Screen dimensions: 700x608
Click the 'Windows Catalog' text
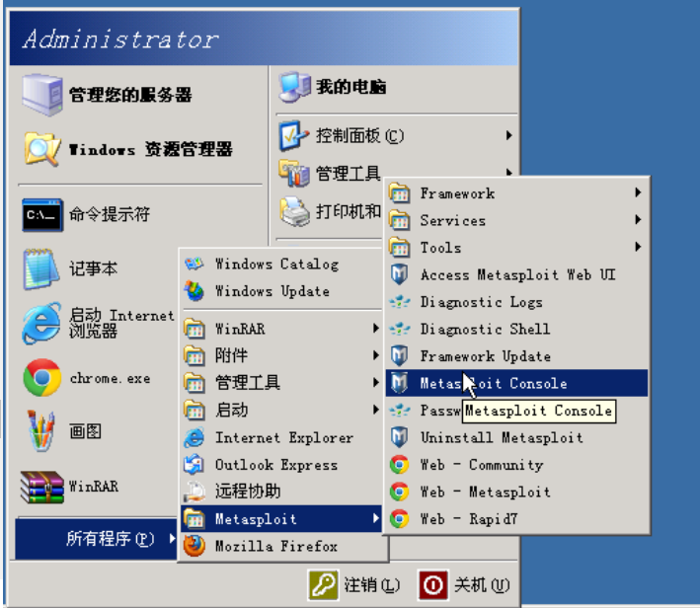point(276,265)
